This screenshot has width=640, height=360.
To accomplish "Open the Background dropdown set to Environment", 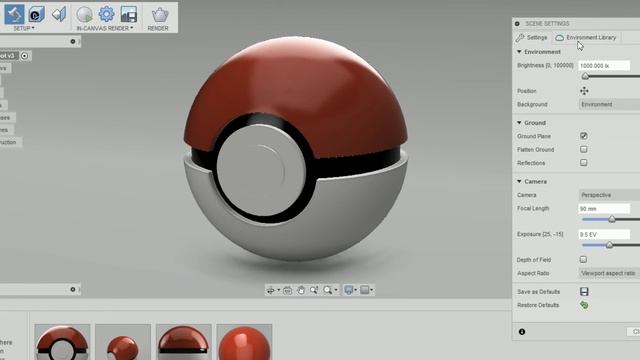I will (x=609, y=104).
